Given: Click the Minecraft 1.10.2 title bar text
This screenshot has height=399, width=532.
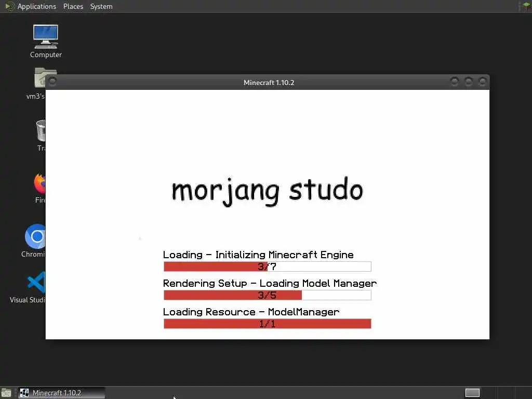Looking at the screenshot, I should [269, 83].
